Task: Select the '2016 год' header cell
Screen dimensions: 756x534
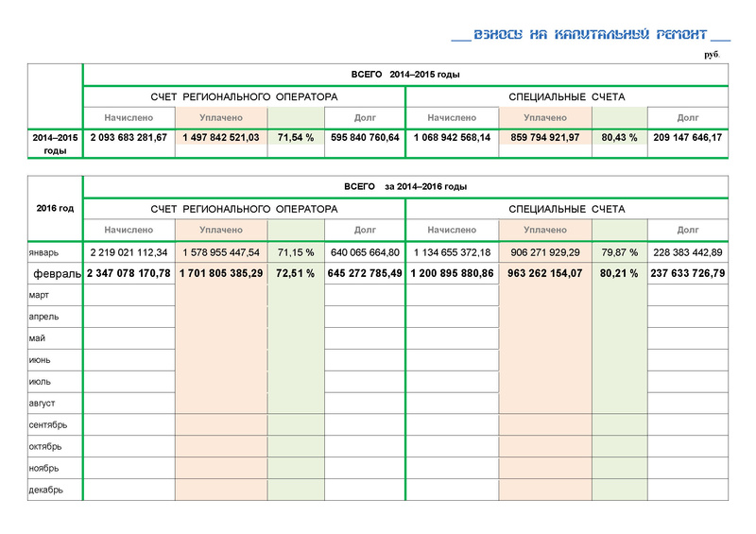Action: pos(55,208)
